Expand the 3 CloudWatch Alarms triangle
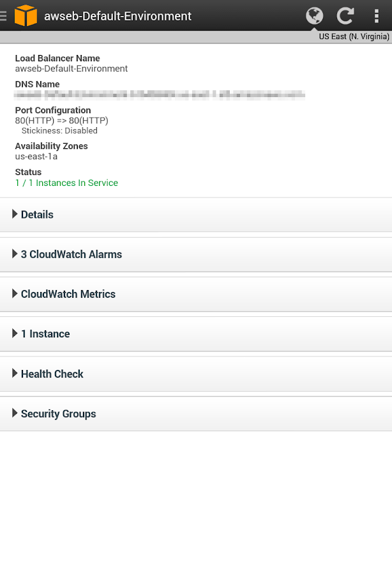The height and width of the screenshot is (575, 392). pyautogui.click(x=15, y=254)
